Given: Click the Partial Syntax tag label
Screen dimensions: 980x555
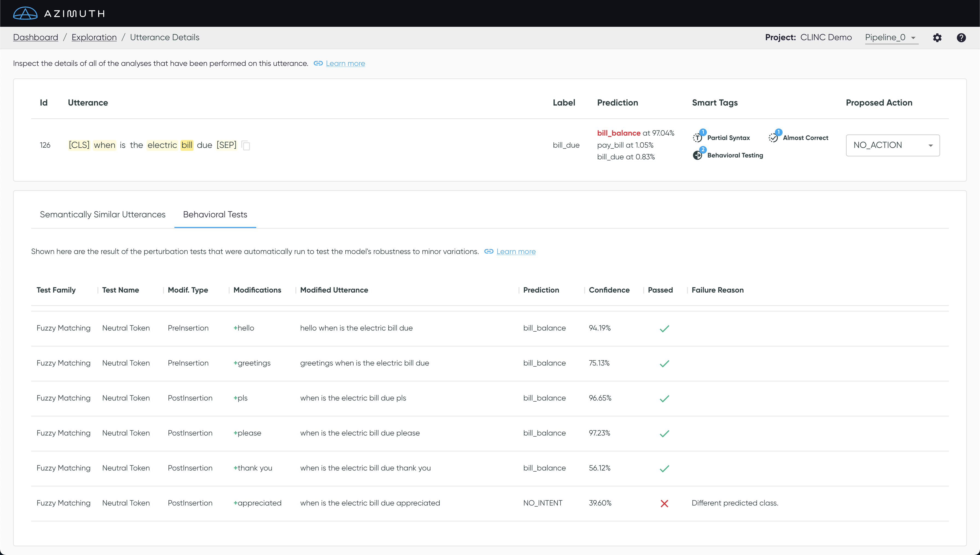Looking at the screenshot, I should [728, 138].
